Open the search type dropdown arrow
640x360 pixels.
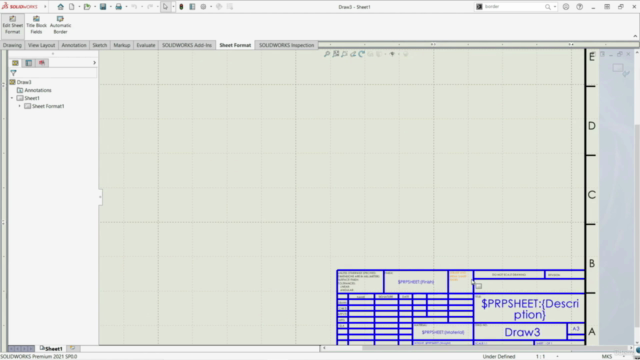click(x=555, y=7)
